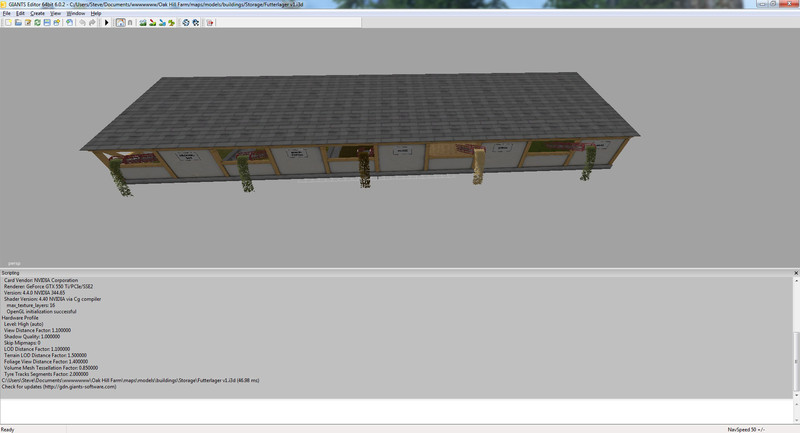Click the Undo arrow icon
This screenshot has width=800, height=433.
(81, 22)
